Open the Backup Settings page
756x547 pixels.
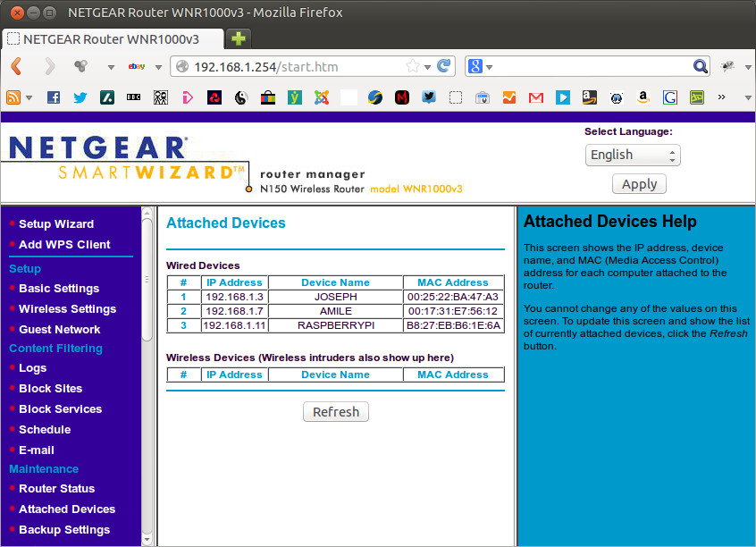click(64, 530)
